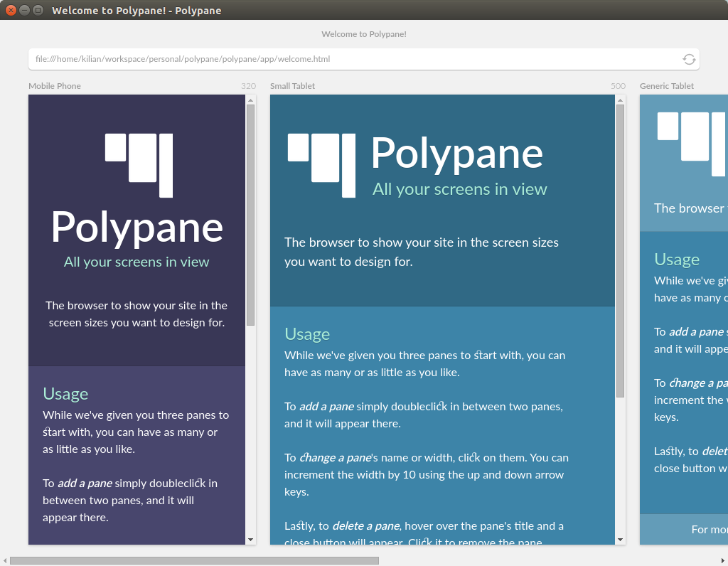Click the reload icon in the address bar
728x566 pixels.
pos(689,60)
